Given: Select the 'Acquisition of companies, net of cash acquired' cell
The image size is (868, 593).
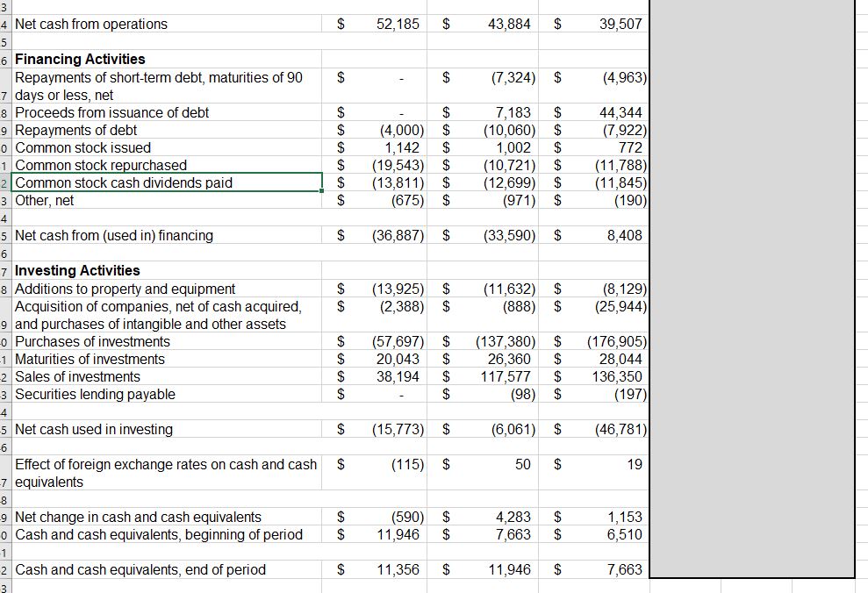Looking at the screenshot, I should point(166,315).
